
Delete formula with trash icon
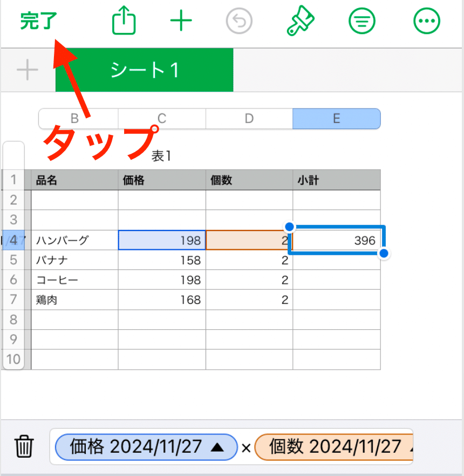[x=24, y=446]
